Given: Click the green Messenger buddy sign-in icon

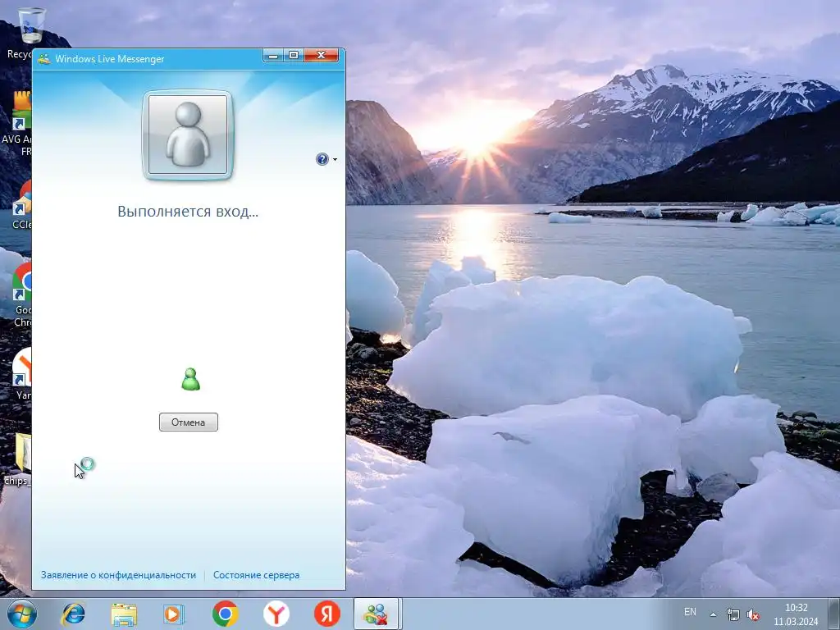Looking at the screenshot, I should tap(190, 379).
